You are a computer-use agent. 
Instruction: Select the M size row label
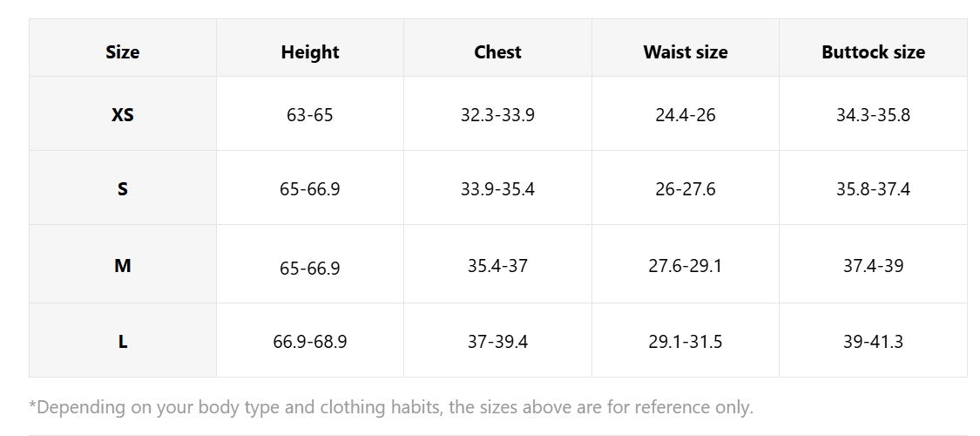123,265
